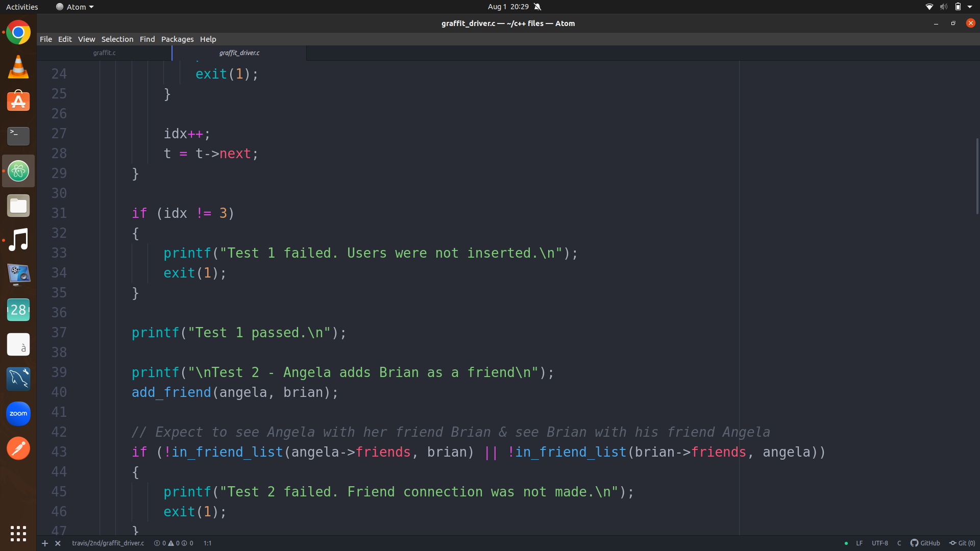The height and width of the screenshot is (551, 980).
Task: Open Wi-Fi status in top bar
Action: (929, 7)
